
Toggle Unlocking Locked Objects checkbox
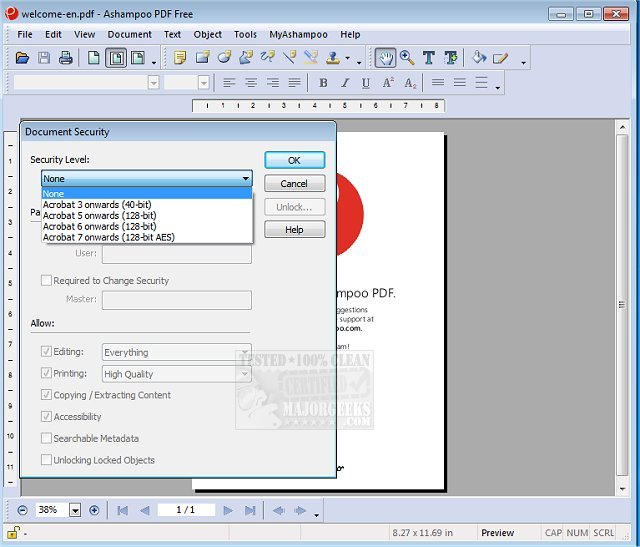pyautogui.click(x=46, y=460)
